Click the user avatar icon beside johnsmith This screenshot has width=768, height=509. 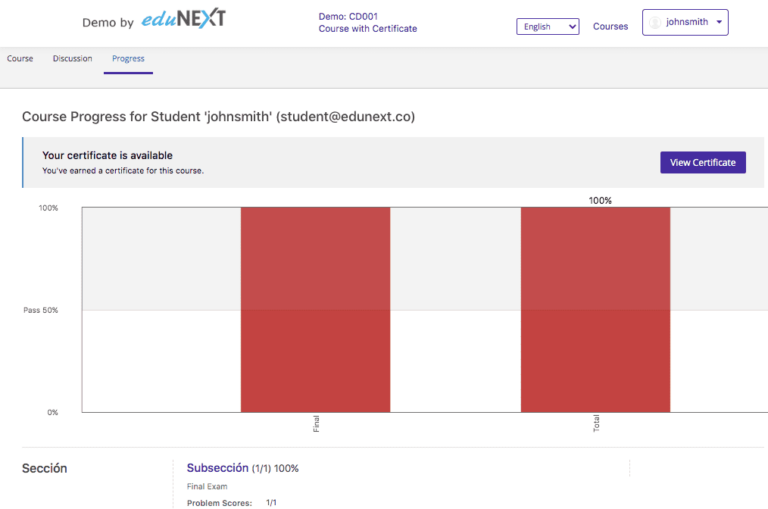[656, 23]
